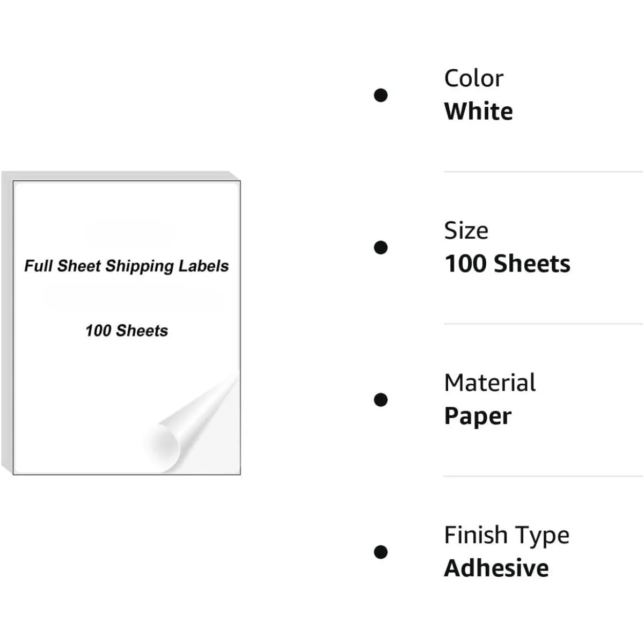644x644 pixels.
Task: Click the divider line below Paper
Action: pyautogui.click(x=542, y=476)
